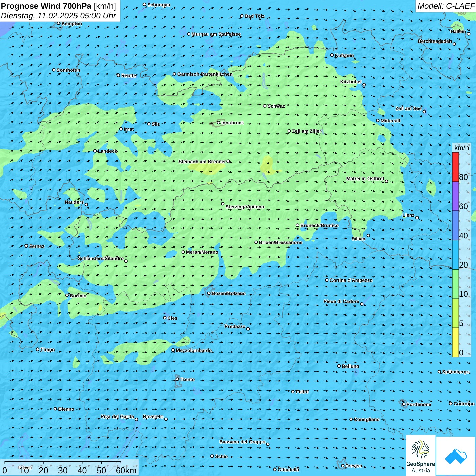Screen dimensions: 476x476
Task: Click the yellow legend segment between 0 and 5
Action: (455, 342)
